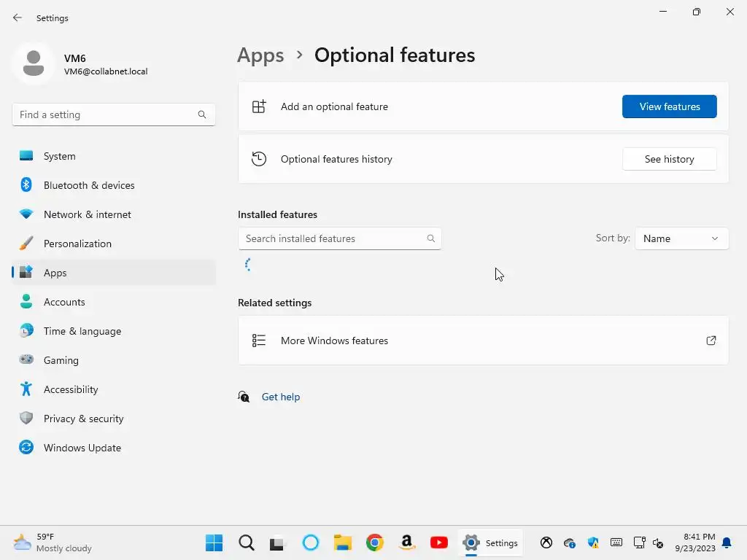The width and height of the screenshot is (747, 560).
Task: Open Bluetooth & devices settings
Action: click(x=89, y=185)
